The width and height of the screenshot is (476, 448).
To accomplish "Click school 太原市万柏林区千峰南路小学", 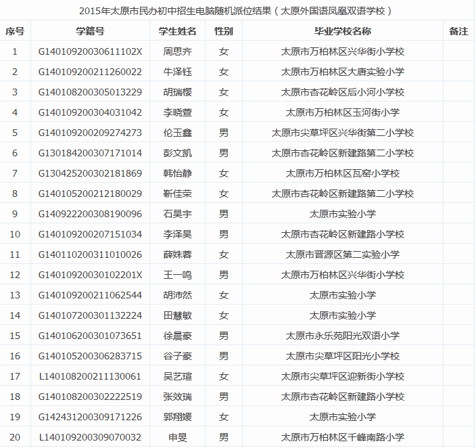I will click(342, 437).
